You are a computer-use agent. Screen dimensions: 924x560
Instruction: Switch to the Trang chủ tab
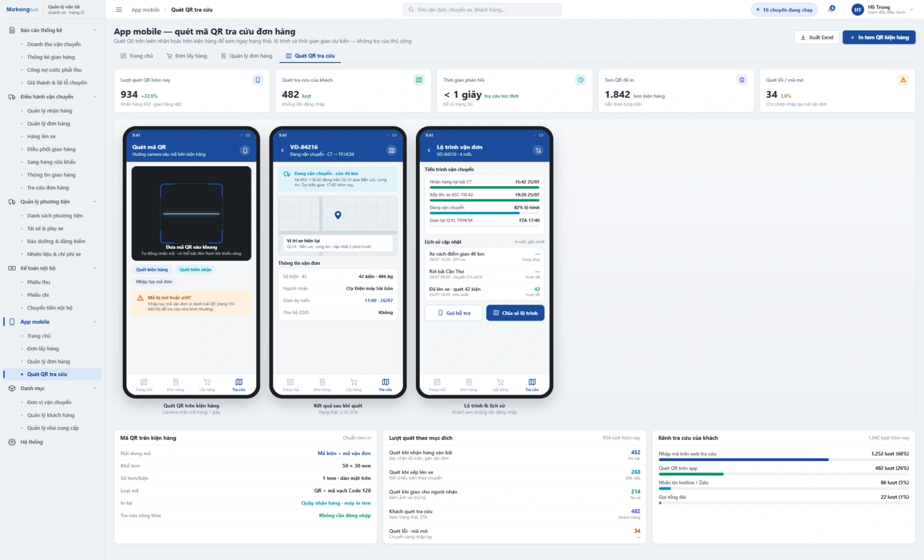[137, 56]
